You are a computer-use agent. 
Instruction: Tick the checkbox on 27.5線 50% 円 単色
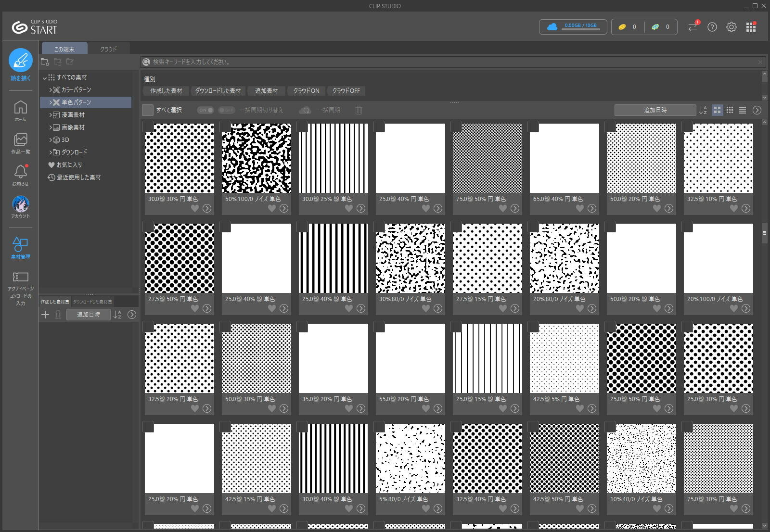(x=148, y=227)
